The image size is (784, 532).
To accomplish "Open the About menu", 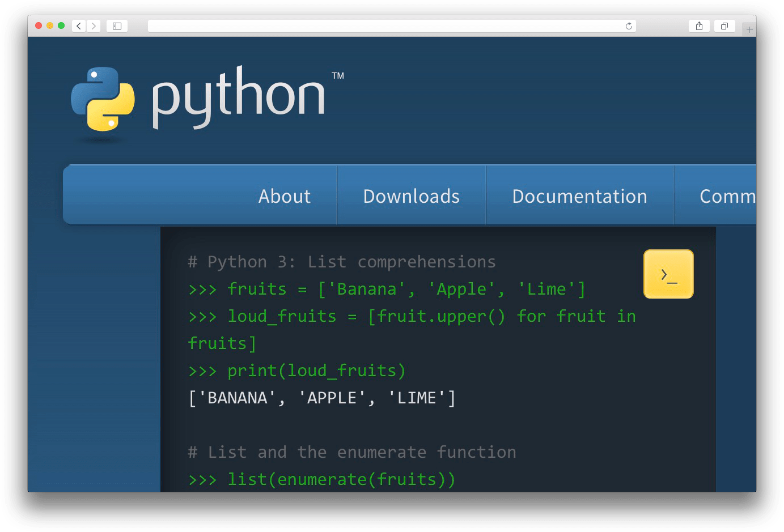I will (285, 196).
